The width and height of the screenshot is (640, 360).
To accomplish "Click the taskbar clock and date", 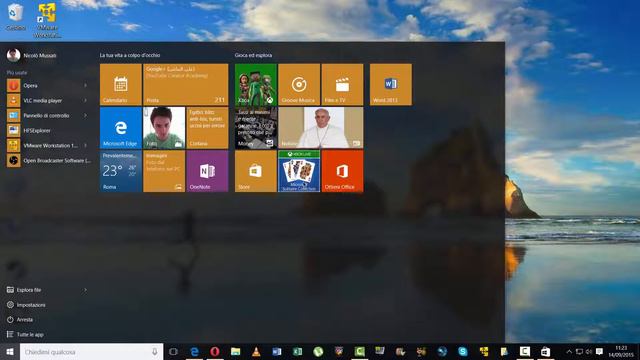I will pyautogui.click(x=620, y=351).
